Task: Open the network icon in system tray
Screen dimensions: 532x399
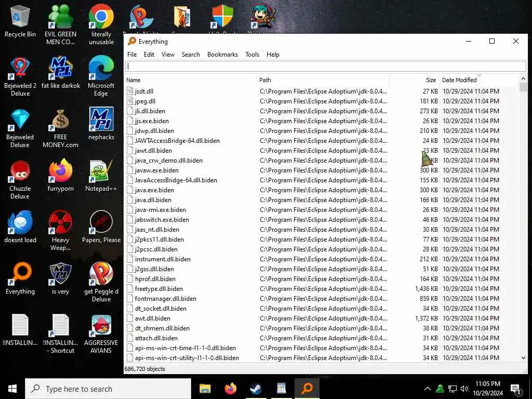Action: tap(453, 389)
